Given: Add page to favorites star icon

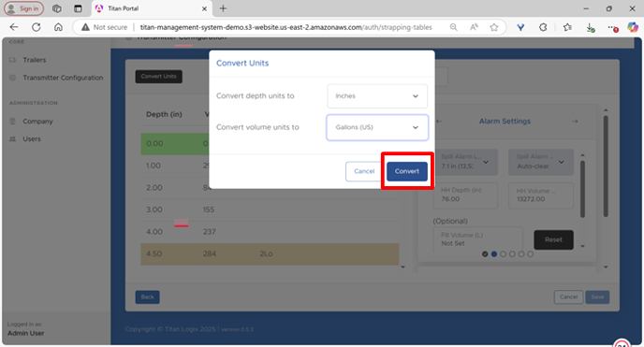Looking at the screenshot, I should [494, 27].
